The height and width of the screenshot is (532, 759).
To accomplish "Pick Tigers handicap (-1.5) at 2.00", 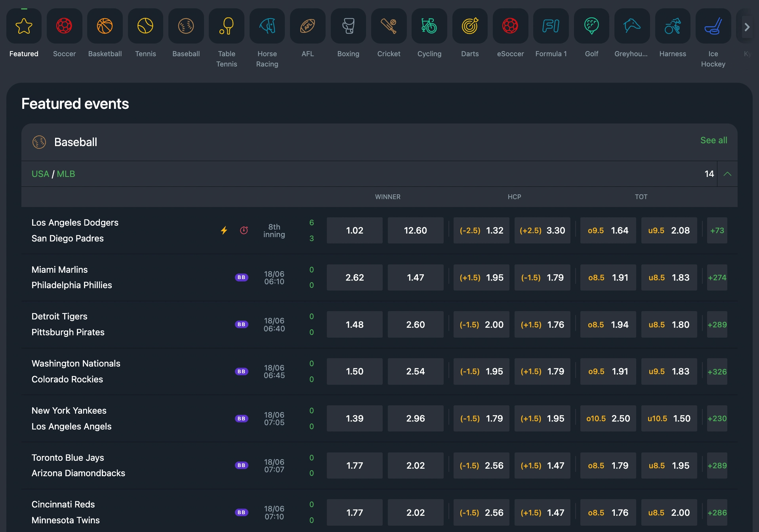I will tap(481, 325).
